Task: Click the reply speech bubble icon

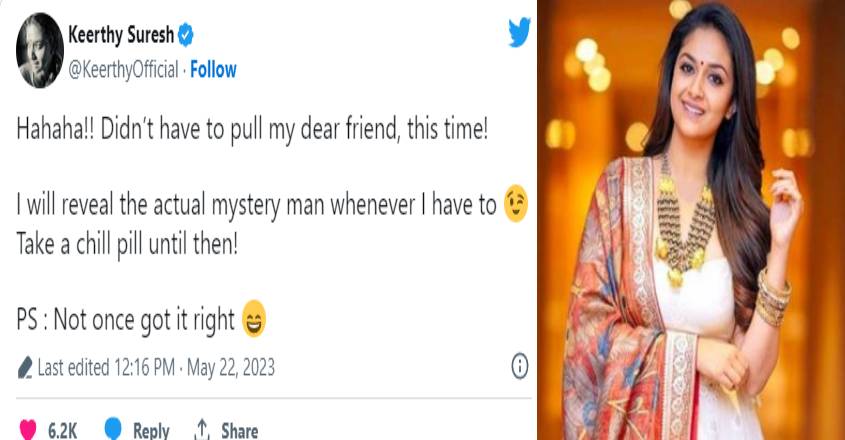Action: [114, 430]
